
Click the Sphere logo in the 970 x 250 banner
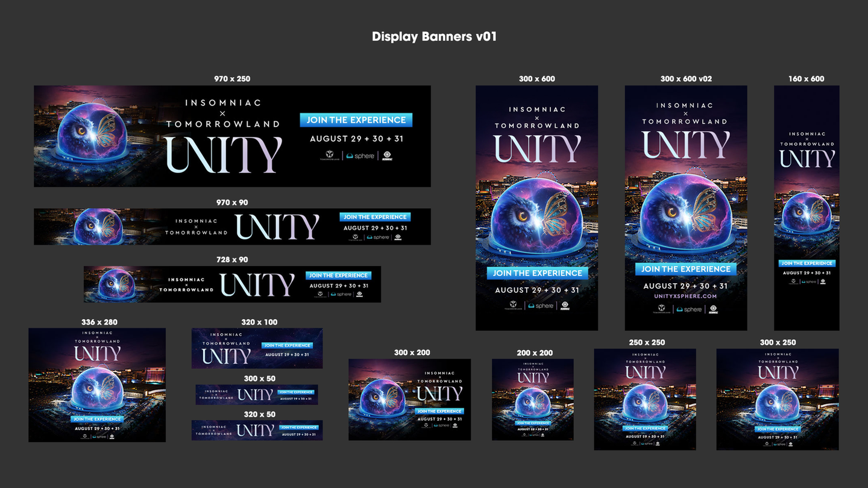[360, 156]
